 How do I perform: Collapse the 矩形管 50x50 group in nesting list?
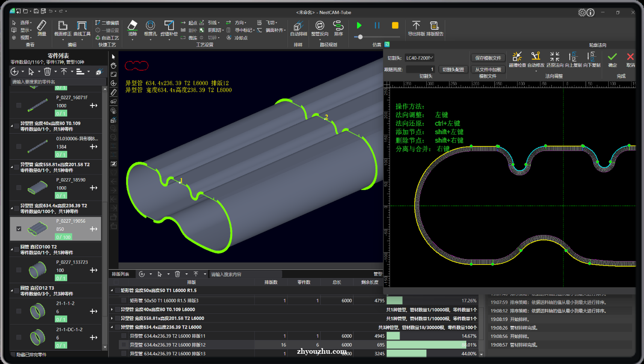(112, 290)
